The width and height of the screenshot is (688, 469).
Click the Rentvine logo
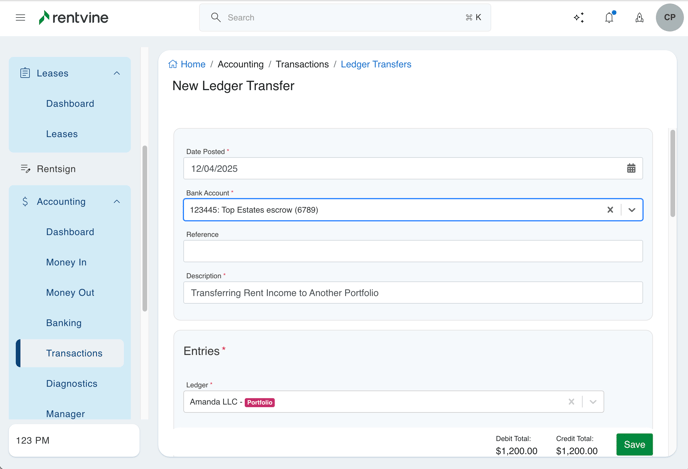click(73, 18)
